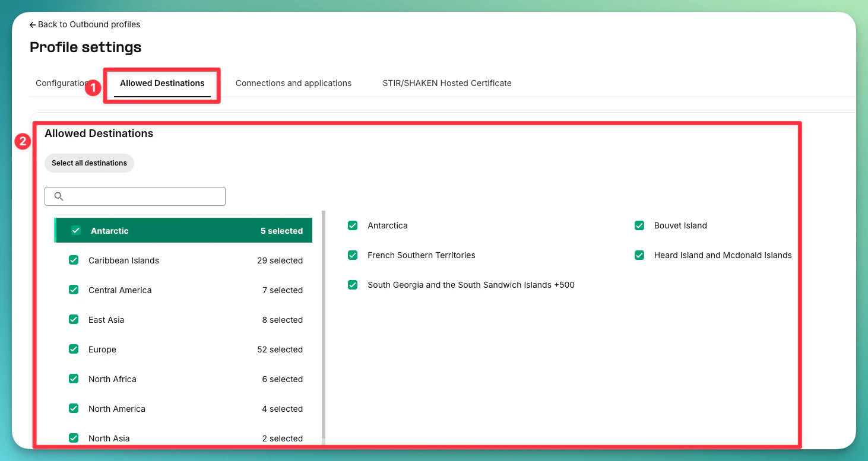Click the scrollbar between the region and destination lists

click(x=324, y=326)
